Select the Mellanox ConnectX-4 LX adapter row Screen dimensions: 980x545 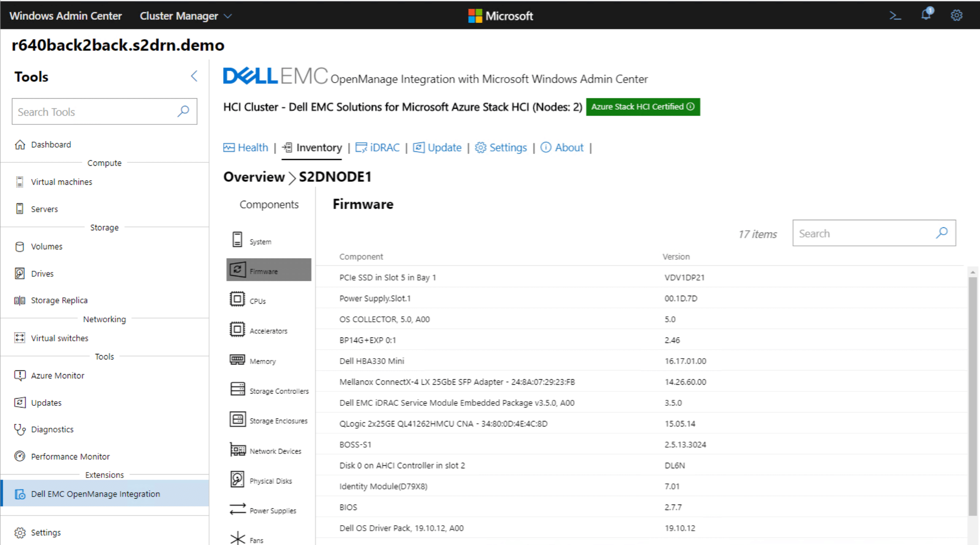point(642,382)
